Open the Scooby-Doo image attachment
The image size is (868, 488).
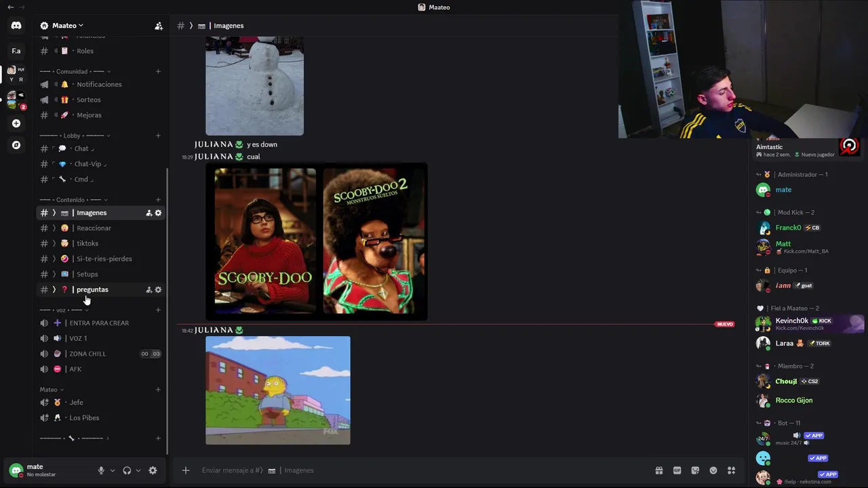click(317, 241)
